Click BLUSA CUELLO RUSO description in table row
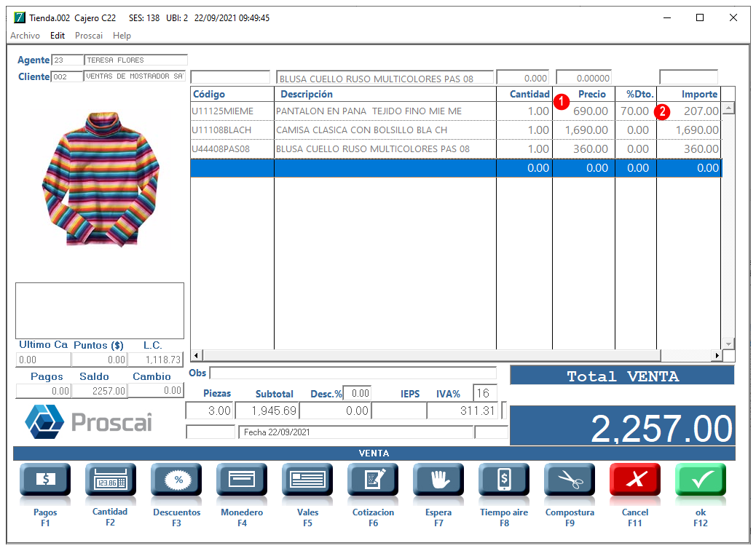Screen dimensions: 756x551 click(x=373, y=148)
